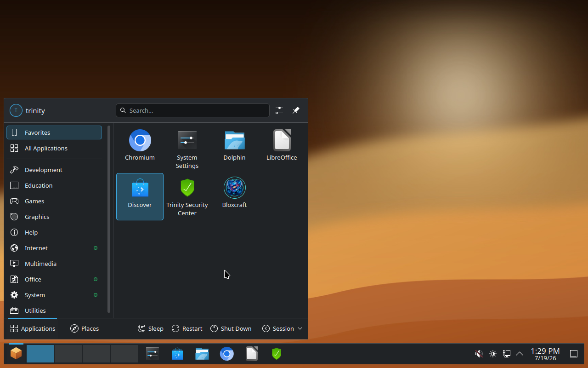Image resolution: width=588 pixels, height=368 pixels.
Task: Click the Sleep button
Action: [151, 328]
